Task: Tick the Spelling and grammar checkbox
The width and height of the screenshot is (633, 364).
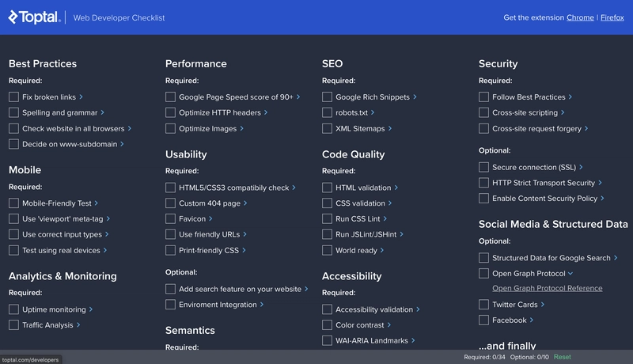Action: tap(13, 112)
